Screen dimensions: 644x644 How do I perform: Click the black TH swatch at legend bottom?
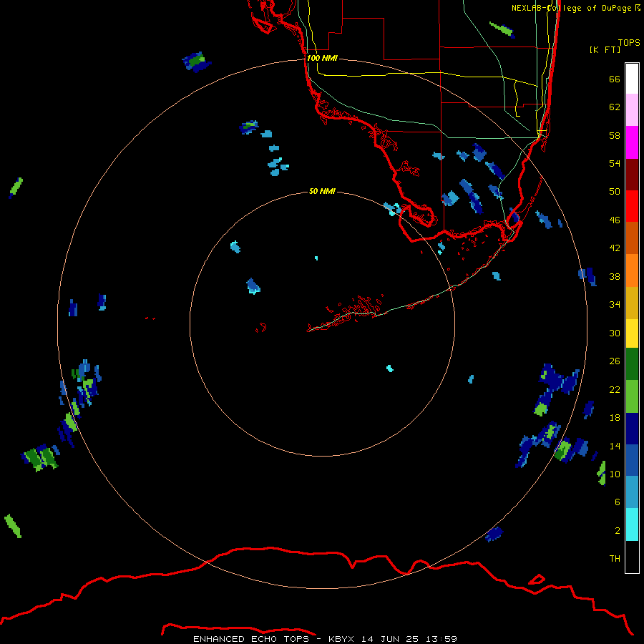(x=632, y=557)
